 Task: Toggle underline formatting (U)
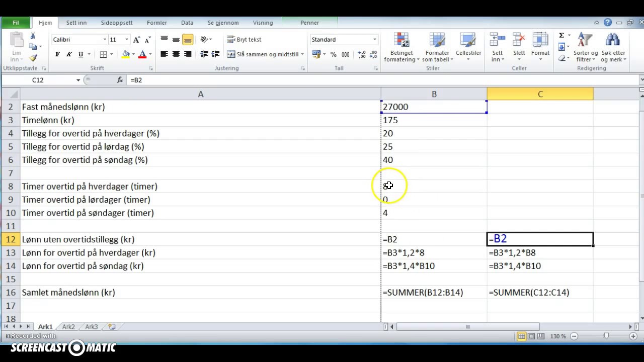[80, 54]
